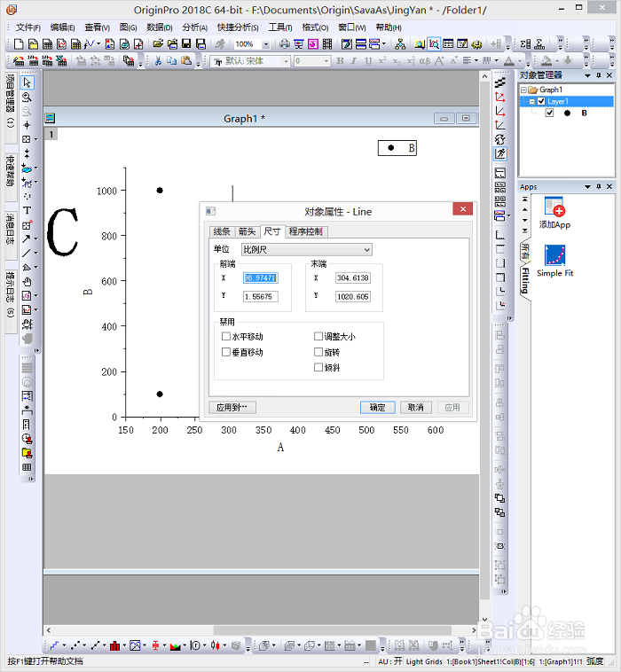This screenshot has height=672, width=621.
Task: Click the 应用到… button
Action: tap(232, 407)
